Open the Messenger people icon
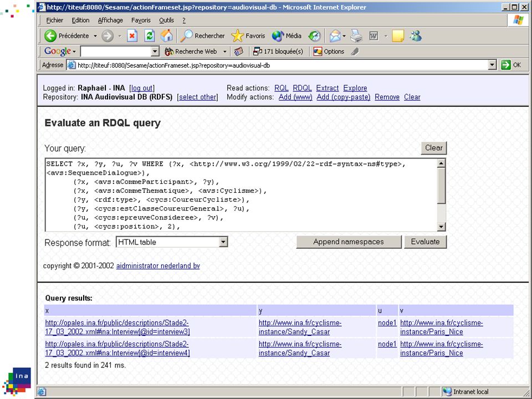 point(416,35)
